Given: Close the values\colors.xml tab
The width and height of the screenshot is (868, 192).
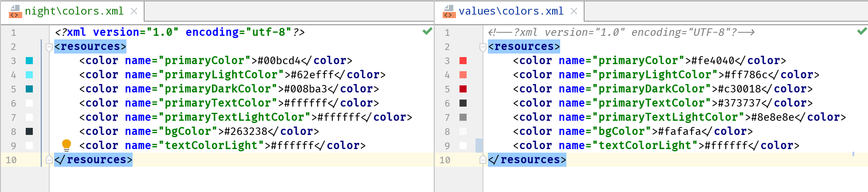Looking at the screenshot, I should (x=574, y=11).
